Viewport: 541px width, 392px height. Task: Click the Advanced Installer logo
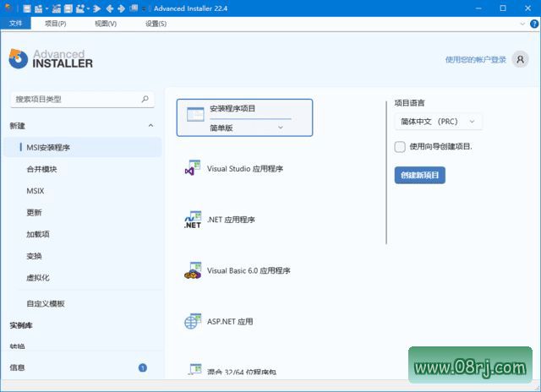pos(51,58)
